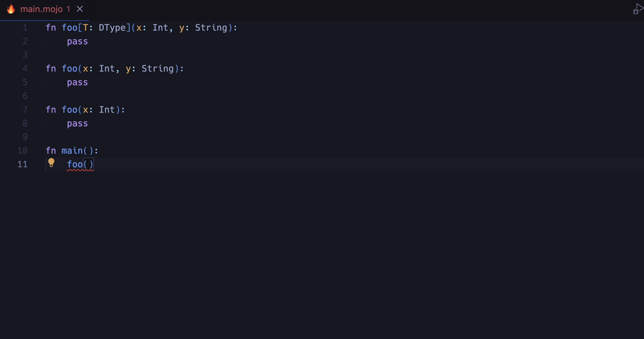Click the unsaved change counter on the tab

coord(68,9)
